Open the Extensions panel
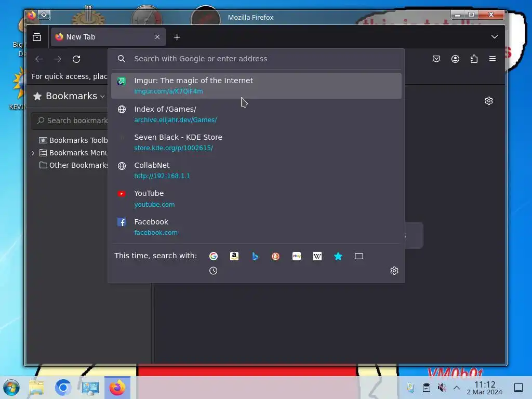Image resolution: width=532 pixels, height=399 pixels. tap(474, 59)
